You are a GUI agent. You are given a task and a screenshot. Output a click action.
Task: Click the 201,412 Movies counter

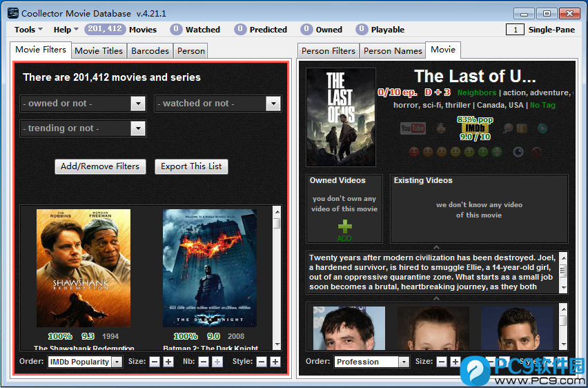pos(120,29)
